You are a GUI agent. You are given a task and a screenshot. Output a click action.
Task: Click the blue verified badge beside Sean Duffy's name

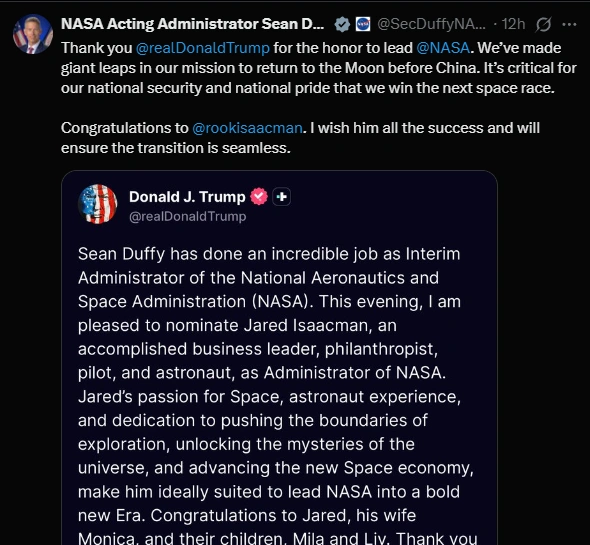click(342, 24)
